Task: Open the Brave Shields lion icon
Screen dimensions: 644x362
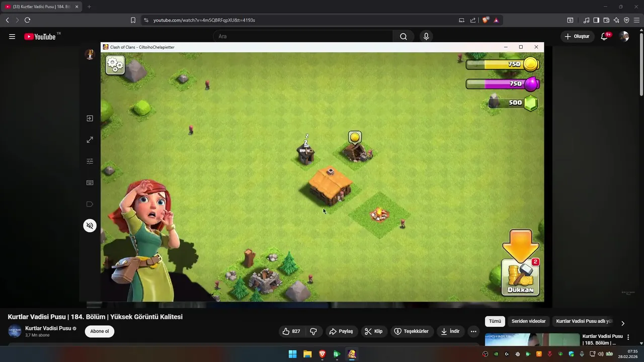Action: [x=486, y=20]
